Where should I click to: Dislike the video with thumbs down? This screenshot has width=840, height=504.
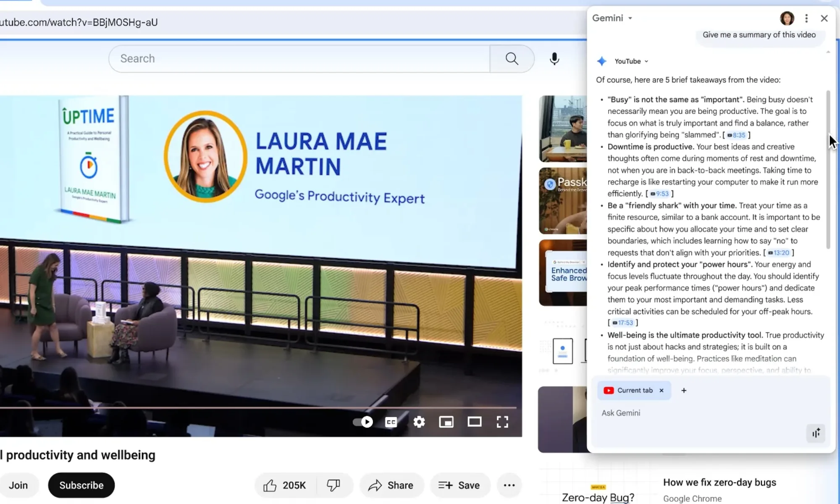tap(333, 485)
